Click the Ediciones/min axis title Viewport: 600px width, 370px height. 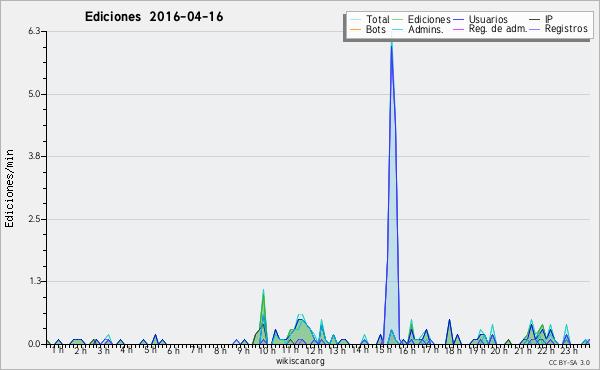(9, 188)
